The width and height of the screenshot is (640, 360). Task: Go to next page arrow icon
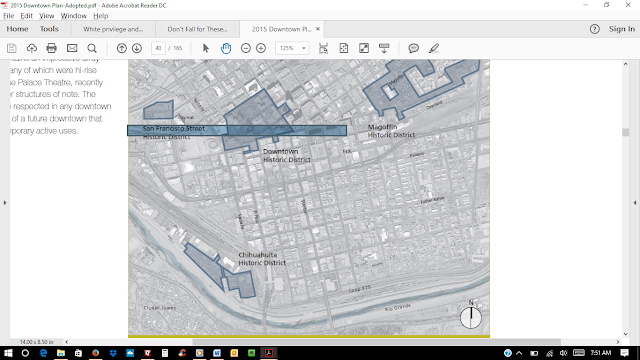tap(137, 48)
